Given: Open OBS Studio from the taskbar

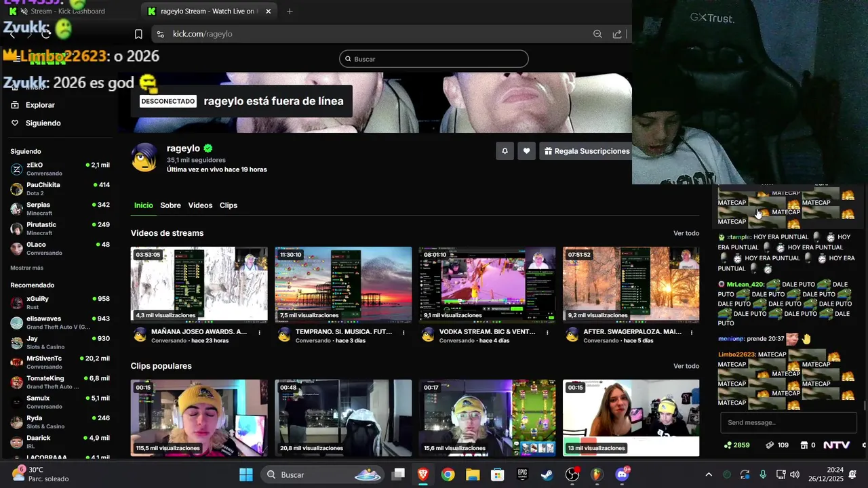Looking at the screenshot, I should [572, 474].
